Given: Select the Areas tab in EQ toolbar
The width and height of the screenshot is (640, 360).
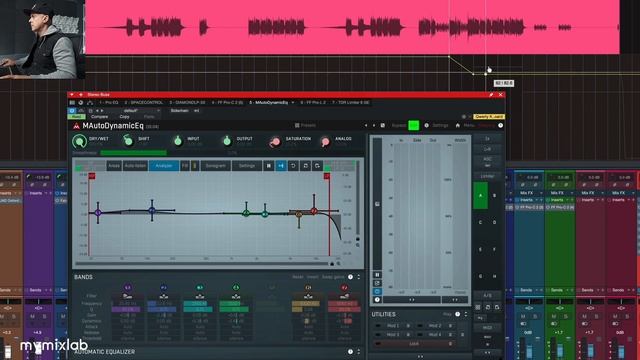Looking at the screenshot, I should pyautogui.click(x=114, y=166).
